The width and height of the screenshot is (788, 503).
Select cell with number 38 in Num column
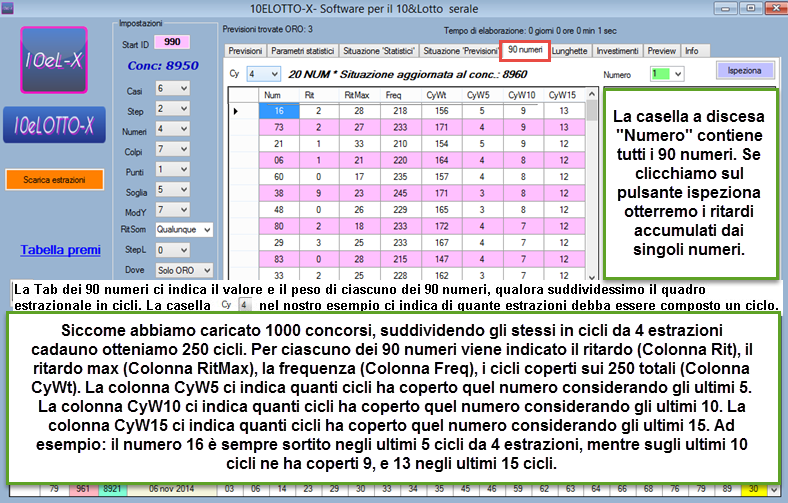pos(279,193)
